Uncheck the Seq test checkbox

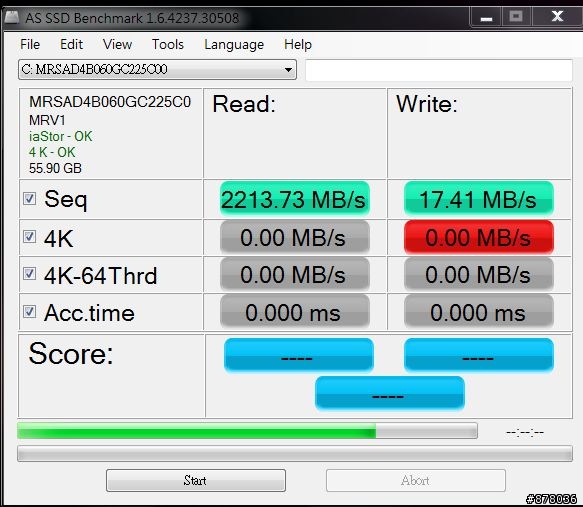(x=29, y=198)
